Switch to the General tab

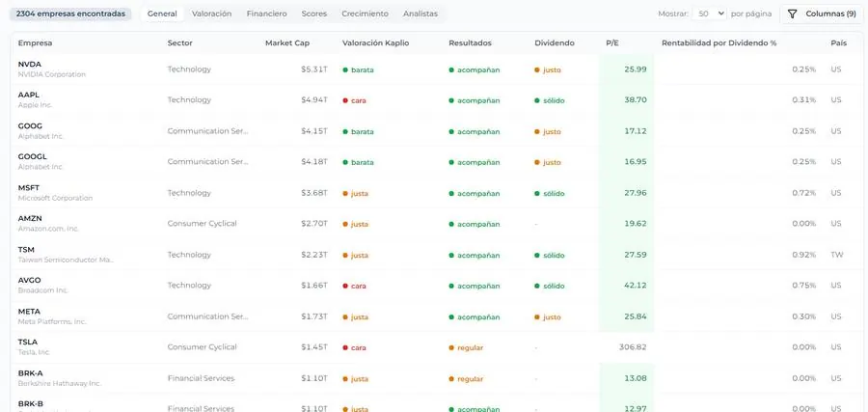162,14
